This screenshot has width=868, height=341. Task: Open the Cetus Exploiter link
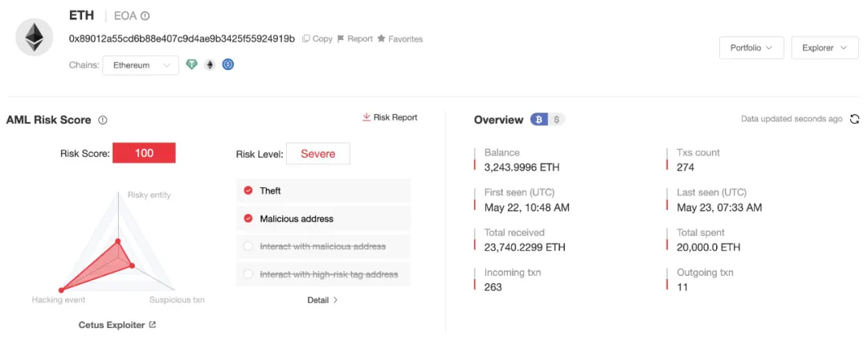coord(117,325)
